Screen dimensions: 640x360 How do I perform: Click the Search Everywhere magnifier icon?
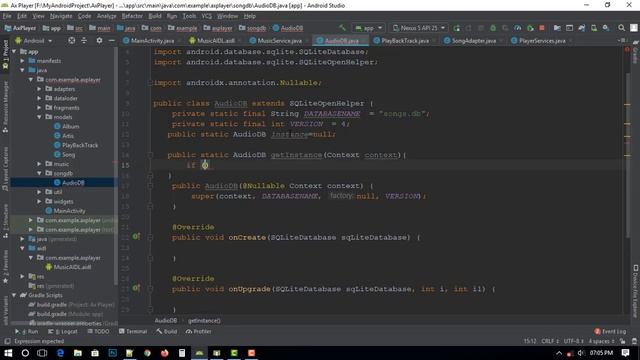pos(621,28)
